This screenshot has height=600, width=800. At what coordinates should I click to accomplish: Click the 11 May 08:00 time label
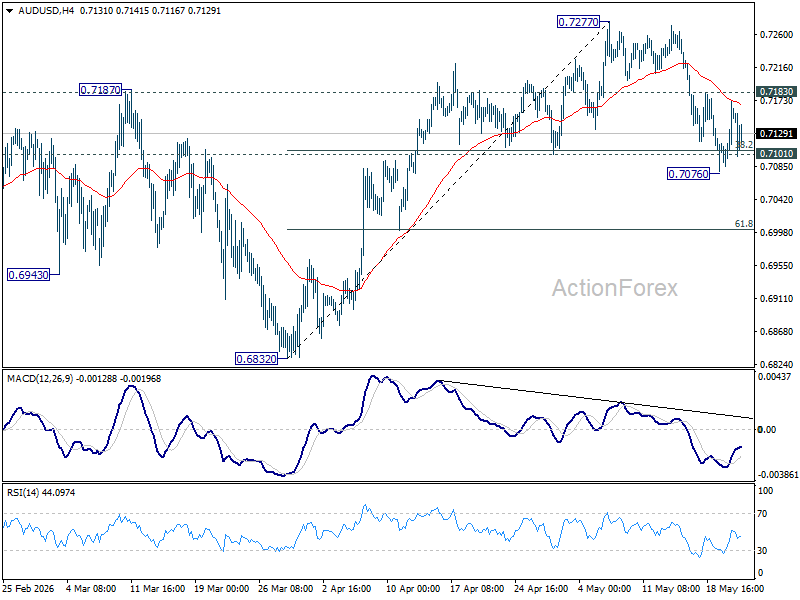669,589
